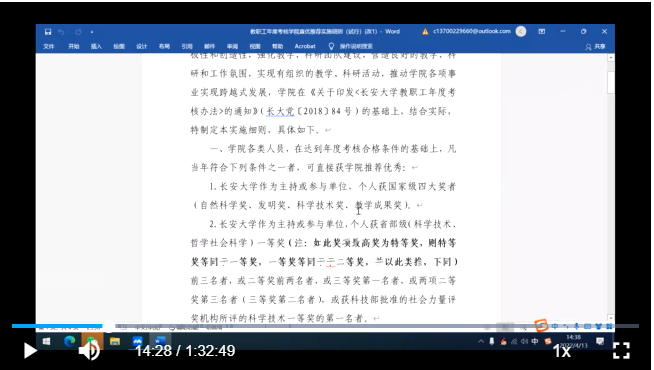Image resolution: width=654 pixels, height=370 pixels.
Task: Open the Windows Start button
Action: [46, 342]
